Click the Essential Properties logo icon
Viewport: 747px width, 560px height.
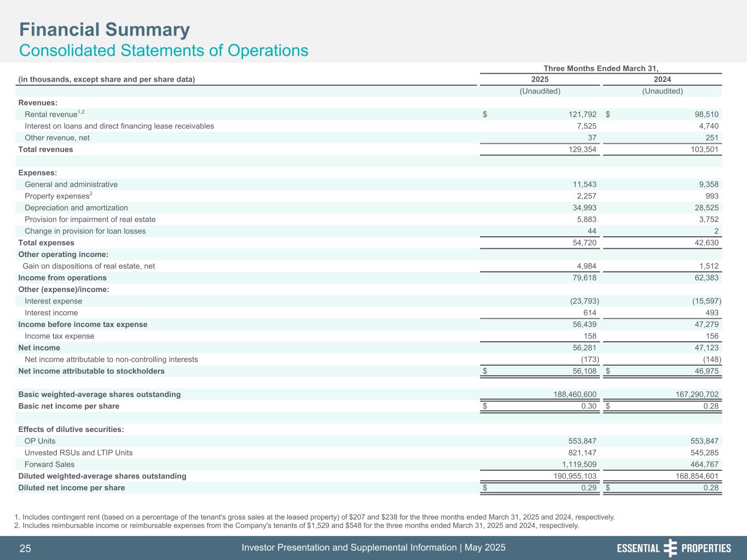[670, 548]
